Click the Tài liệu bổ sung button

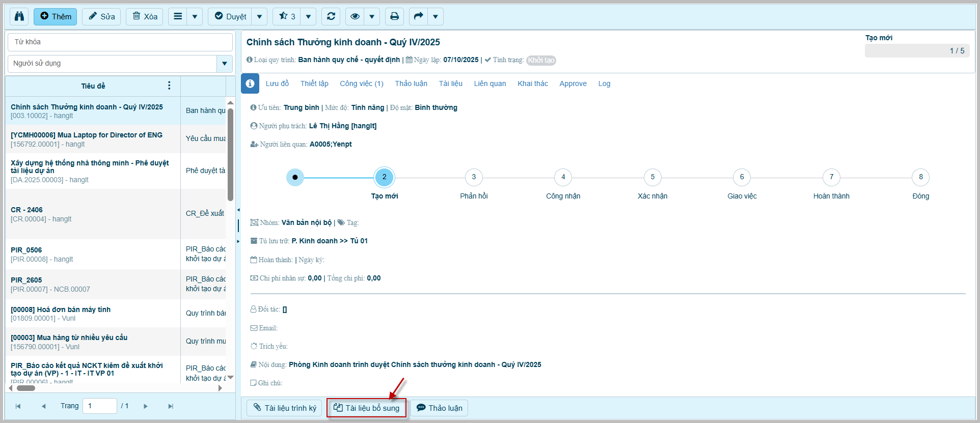click(367, 408)
